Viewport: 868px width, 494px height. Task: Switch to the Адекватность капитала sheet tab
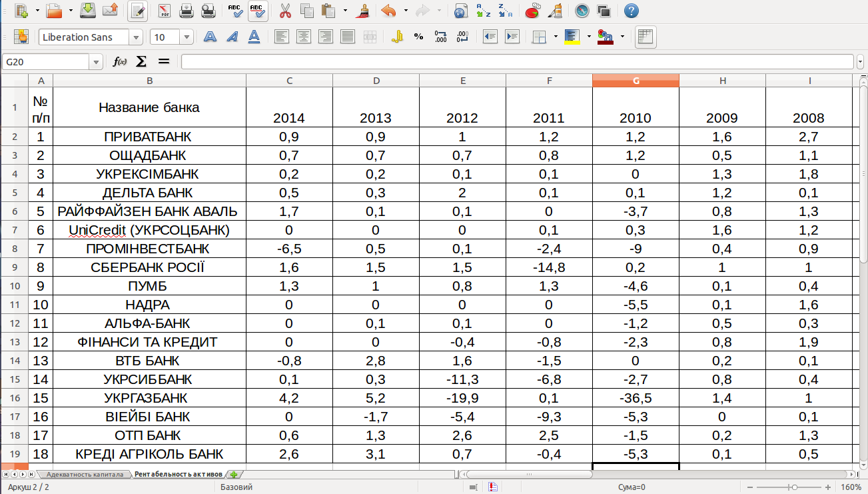coord(85,475)
